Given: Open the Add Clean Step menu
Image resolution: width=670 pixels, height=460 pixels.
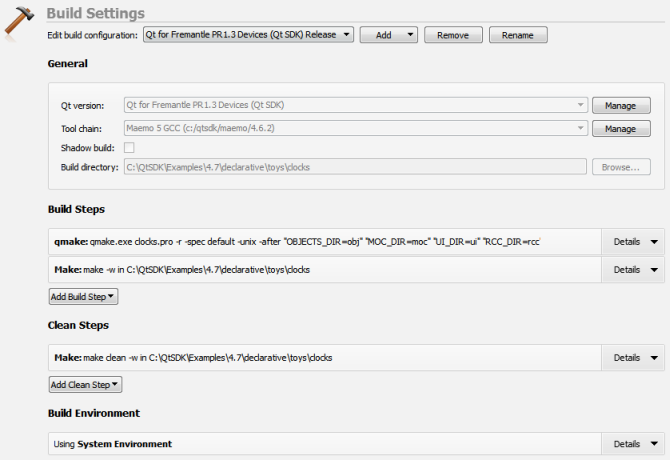Looking at the screenshot, I should pos(85,384).
